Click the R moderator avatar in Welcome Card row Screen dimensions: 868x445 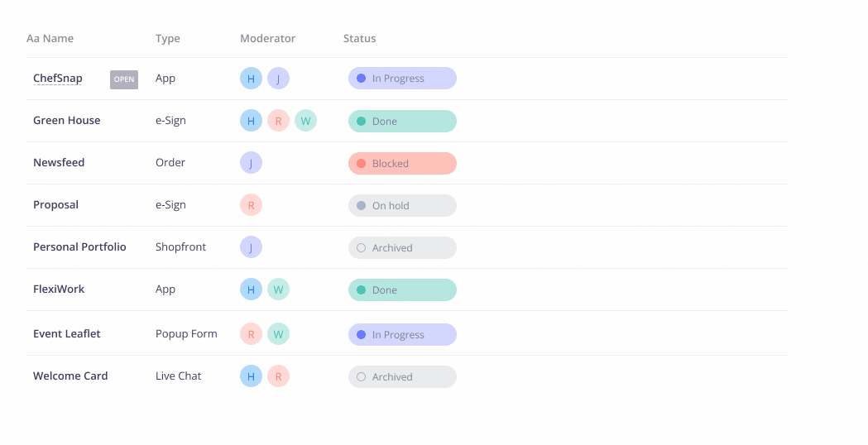278,376
